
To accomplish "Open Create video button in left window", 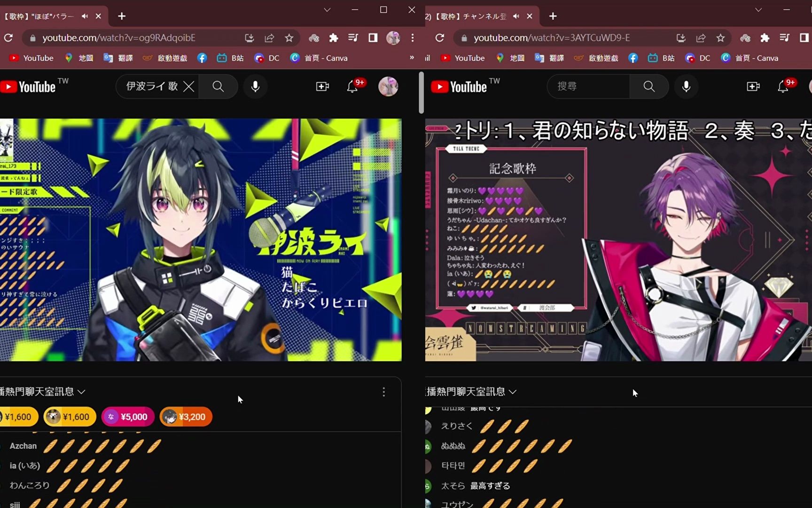I will (x=322, y=87).
